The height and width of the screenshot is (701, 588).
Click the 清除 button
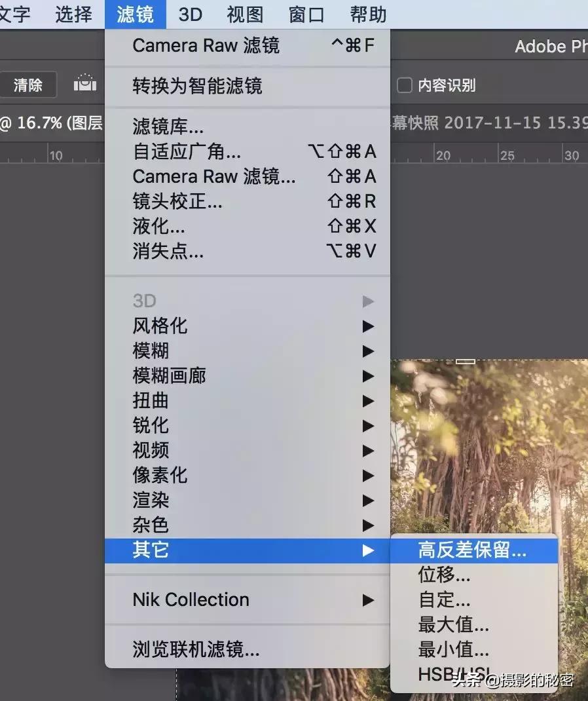point(28,84)
